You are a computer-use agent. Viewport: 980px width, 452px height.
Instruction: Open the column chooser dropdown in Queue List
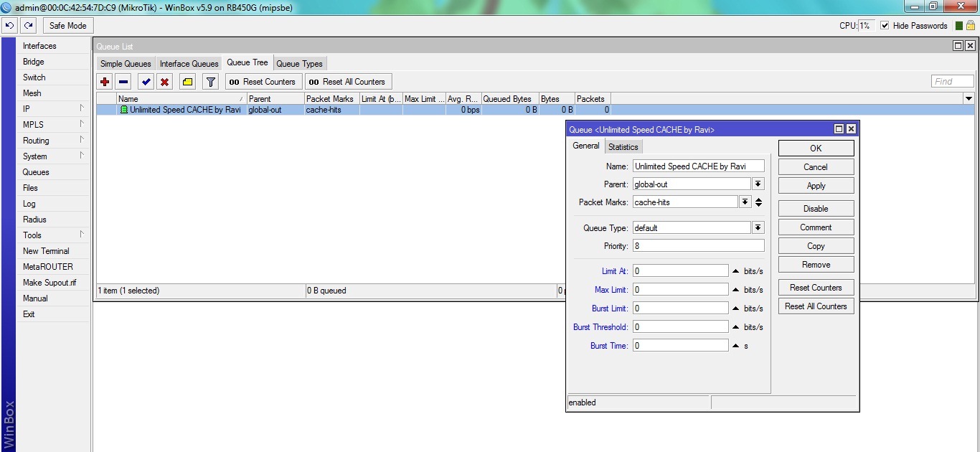(x=969, y=98)
